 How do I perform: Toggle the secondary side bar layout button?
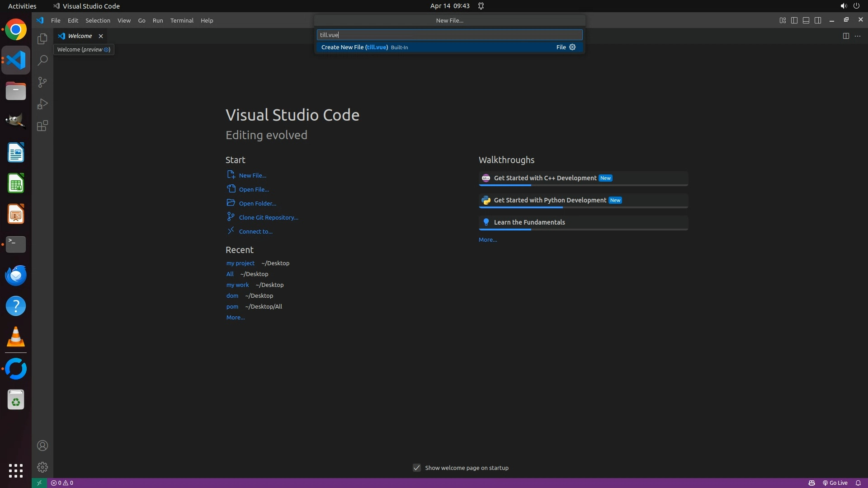point(818,20)
